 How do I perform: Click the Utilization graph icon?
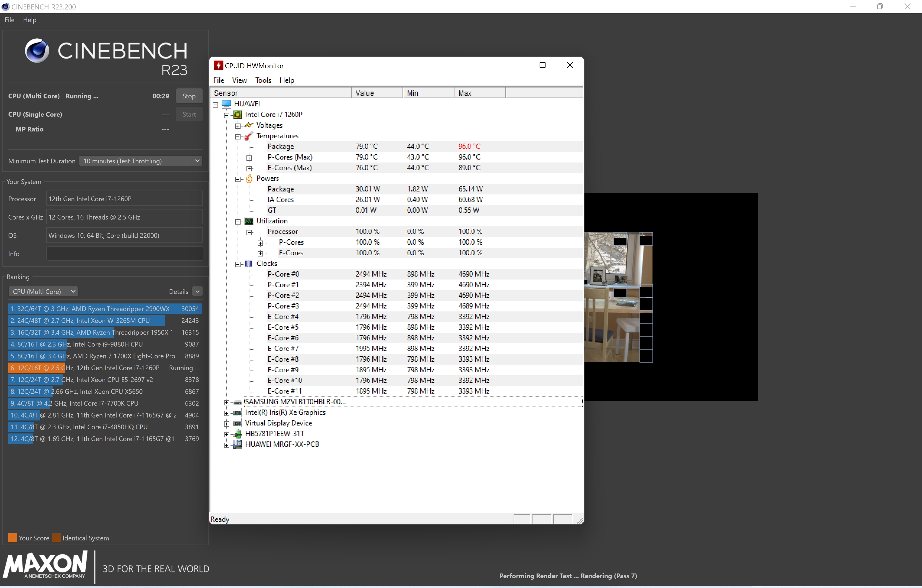[x=249, y=221]
